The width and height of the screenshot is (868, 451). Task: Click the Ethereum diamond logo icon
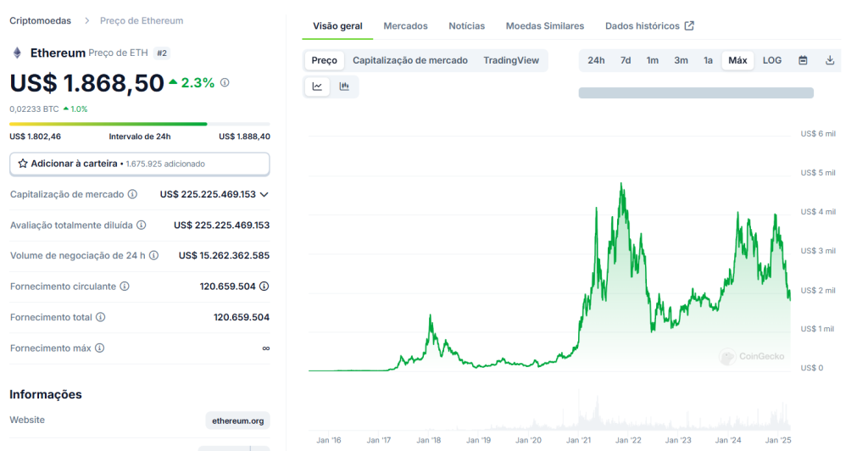[17, 53]
